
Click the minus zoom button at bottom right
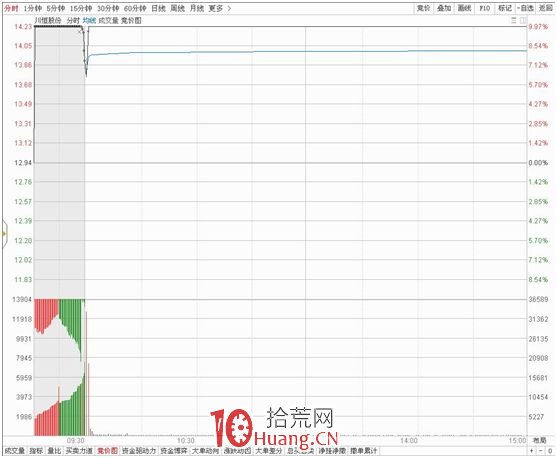[x=541, y=451]
